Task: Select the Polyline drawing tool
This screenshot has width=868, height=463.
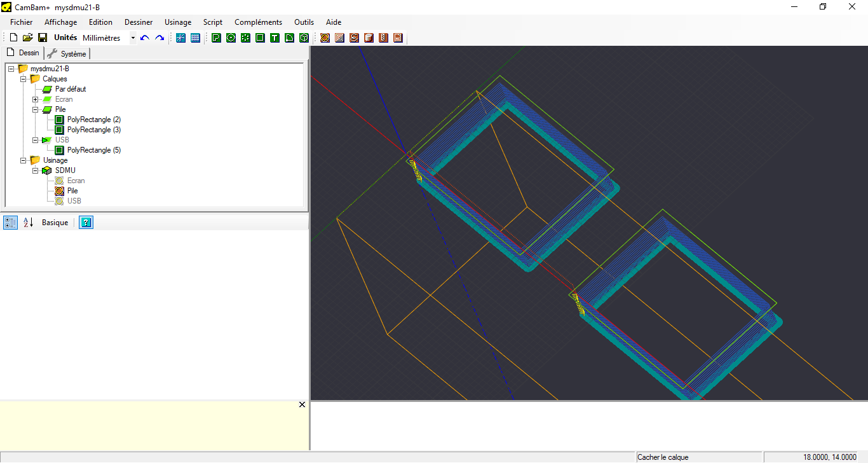Action: pos(216,38)
